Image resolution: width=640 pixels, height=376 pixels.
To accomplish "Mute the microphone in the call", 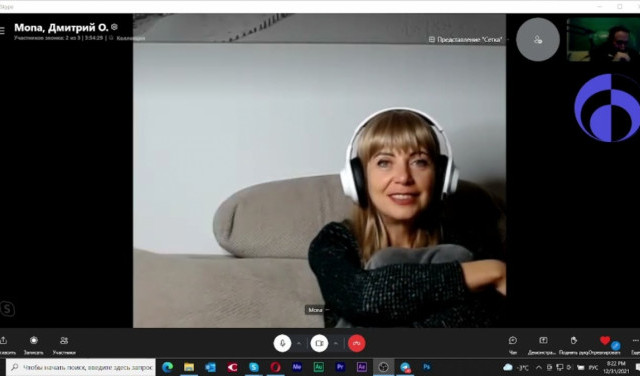I will pyautogui.click(x=282, y=343).
